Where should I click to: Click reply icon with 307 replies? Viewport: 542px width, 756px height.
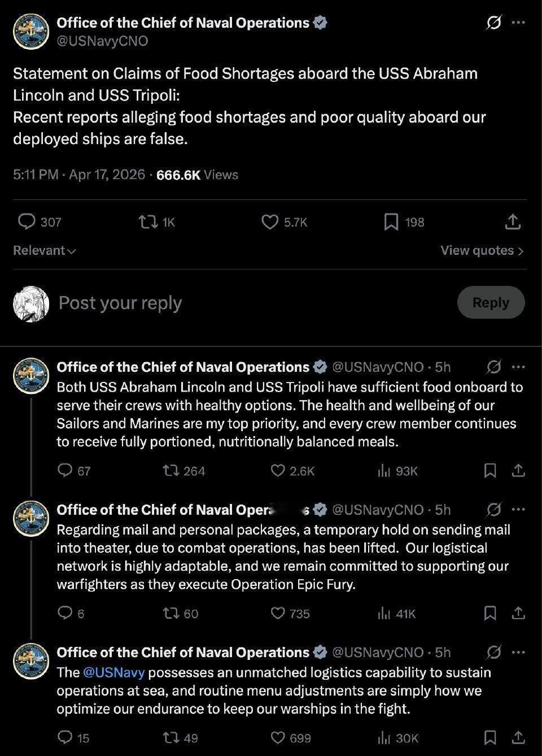coord(27,221)
